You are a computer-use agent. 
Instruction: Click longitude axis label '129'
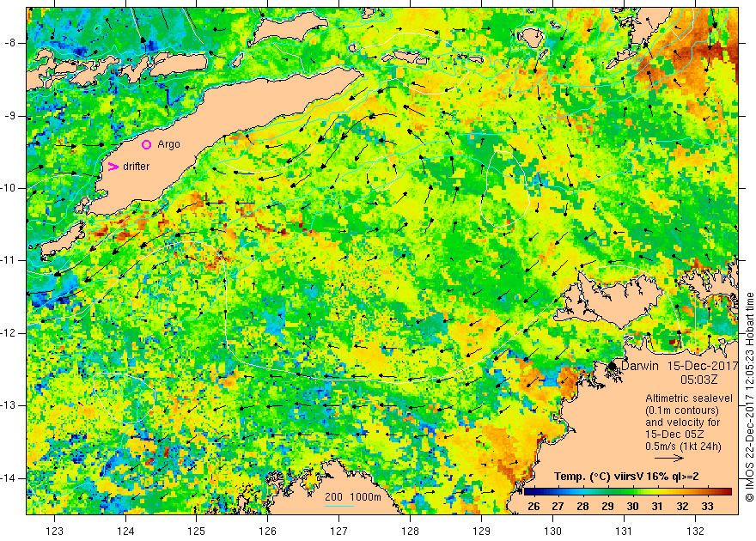pos(481,531)
